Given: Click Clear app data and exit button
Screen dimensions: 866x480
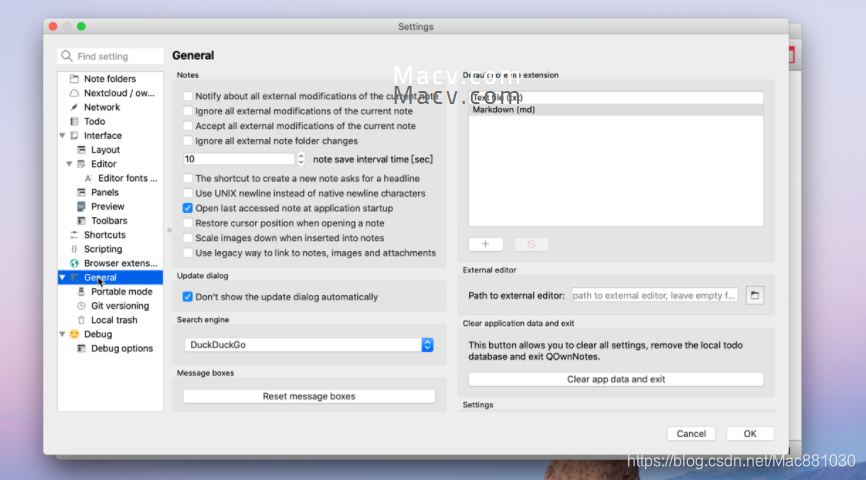Looking at the screenshot, I should [x=616, y=379].
